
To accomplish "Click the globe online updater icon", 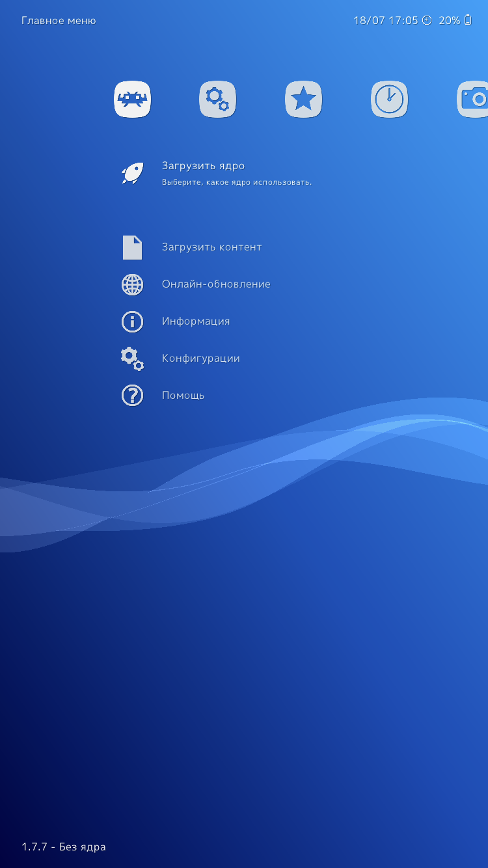I will (x=132, y=284).
